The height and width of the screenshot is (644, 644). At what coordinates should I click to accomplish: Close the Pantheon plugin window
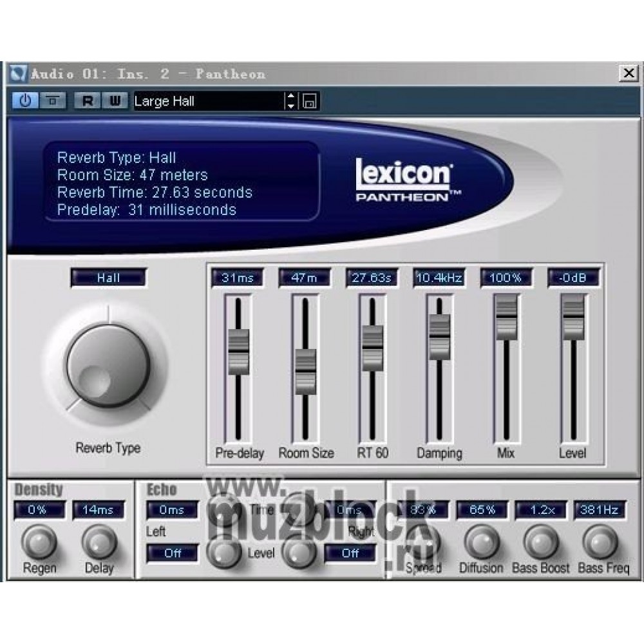629,73
